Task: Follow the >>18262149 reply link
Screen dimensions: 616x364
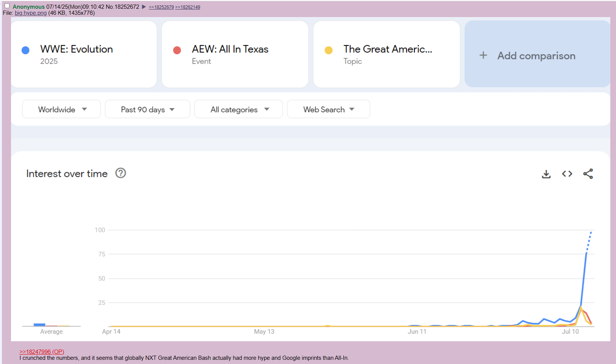Action: click(x=187, y=7)
